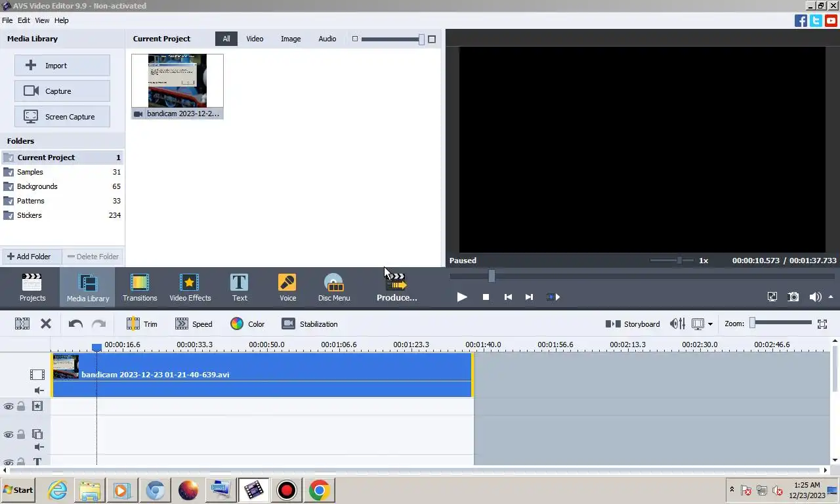This screenshot has width=840, height=504.
Task: Open the Projects section
Action: [x=32, y=287]
